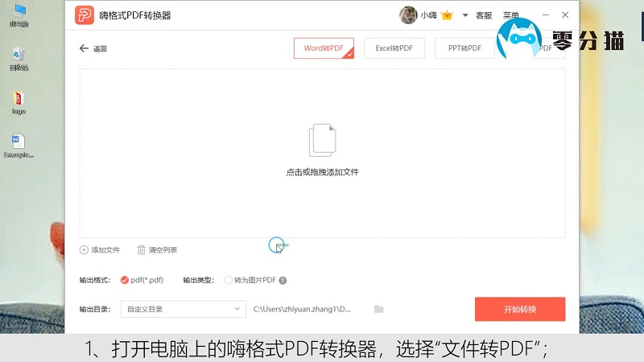The width and height of the screenshot is (644, 362).
Task: Click the 添加文件 button
Action: [x=99, y=250]
